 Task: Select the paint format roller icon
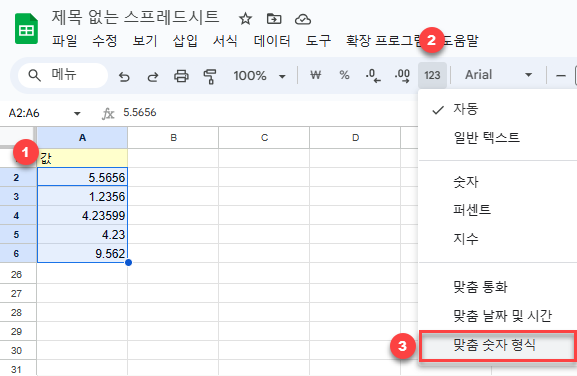[x=210, y=76]
